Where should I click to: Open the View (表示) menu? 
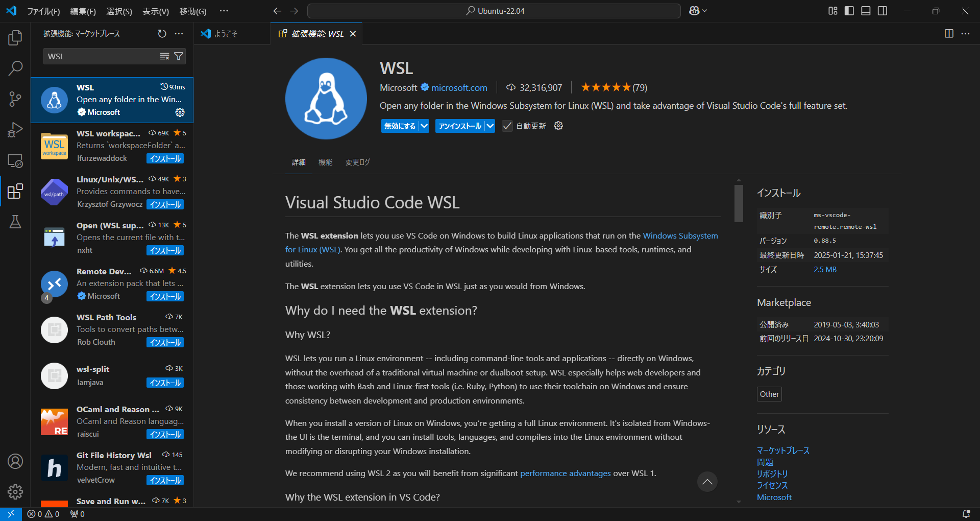click(x=155, y=11)
